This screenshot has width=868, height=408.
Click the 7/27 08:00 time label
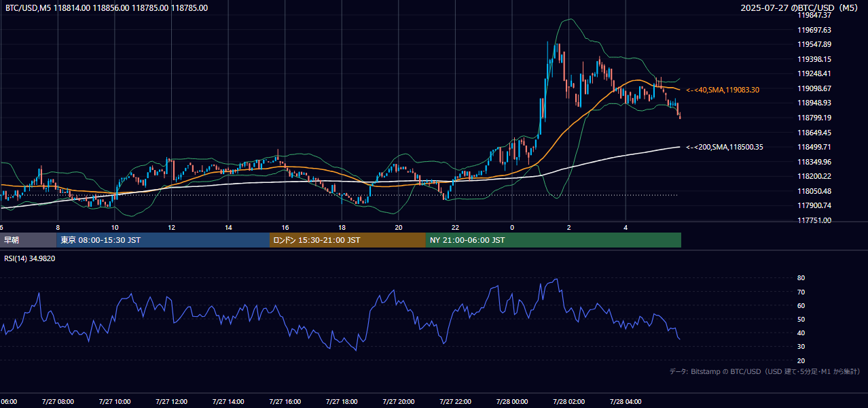pyautogui.click(x=58, y=402)
